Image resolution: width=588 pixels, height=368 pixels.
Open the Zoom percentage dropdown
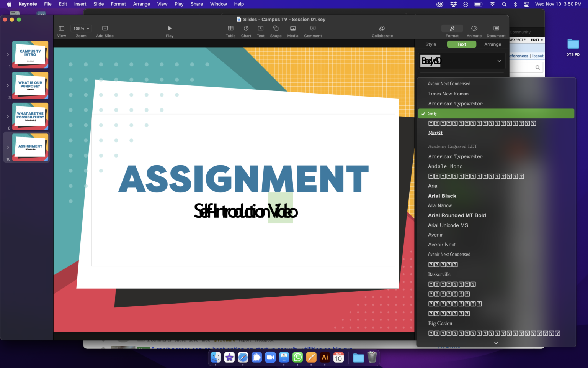81,28
